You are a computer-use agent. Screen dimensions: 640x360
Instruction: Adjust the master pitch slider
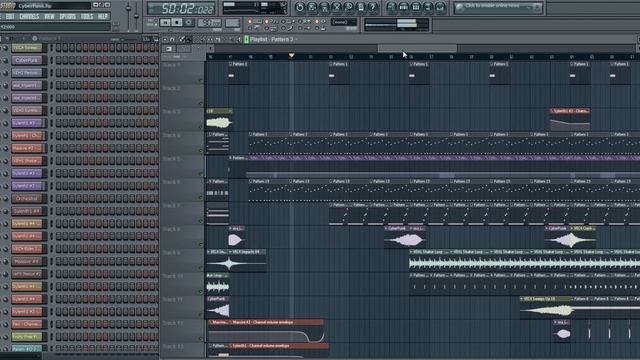tap(137, 15)
